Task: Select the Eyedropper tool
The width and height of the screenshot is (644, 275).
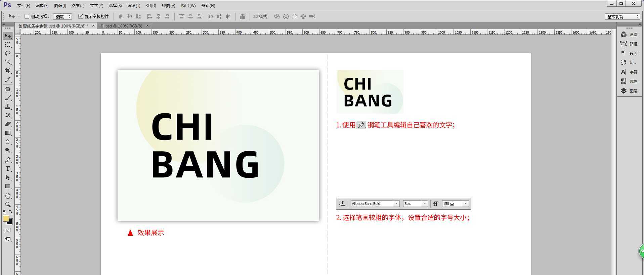Action: click(x=8, y=79)
